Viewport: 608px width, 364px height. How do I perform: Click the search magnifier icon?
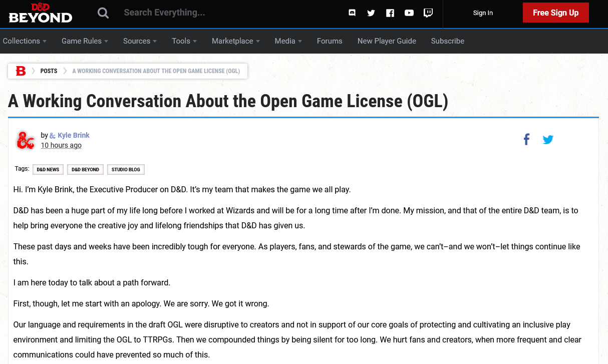103,13
